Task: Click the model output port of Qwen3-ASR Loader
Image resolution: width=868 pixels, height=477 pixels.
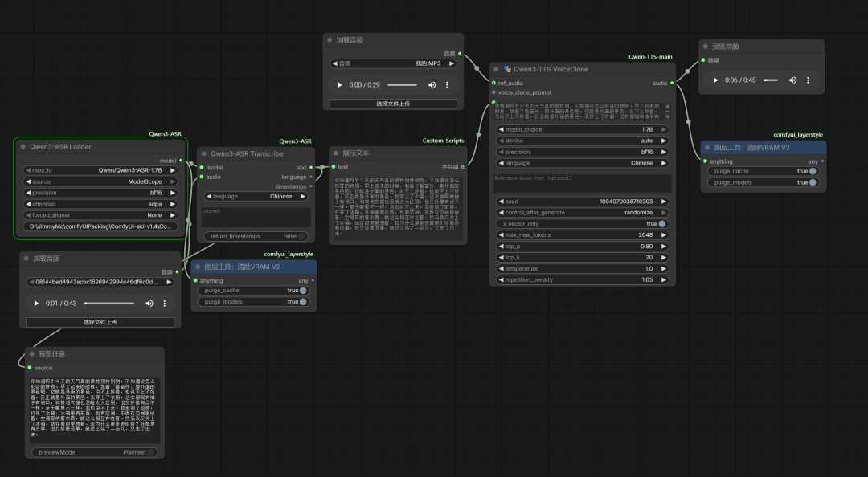Action: (x=181, y=161)
